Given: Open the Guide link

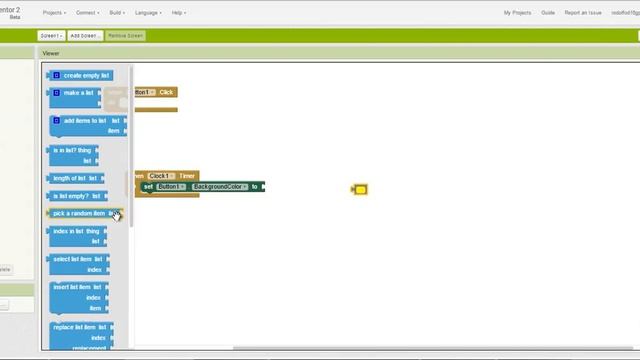Looking at the screenshot, I should pos(548,13).
